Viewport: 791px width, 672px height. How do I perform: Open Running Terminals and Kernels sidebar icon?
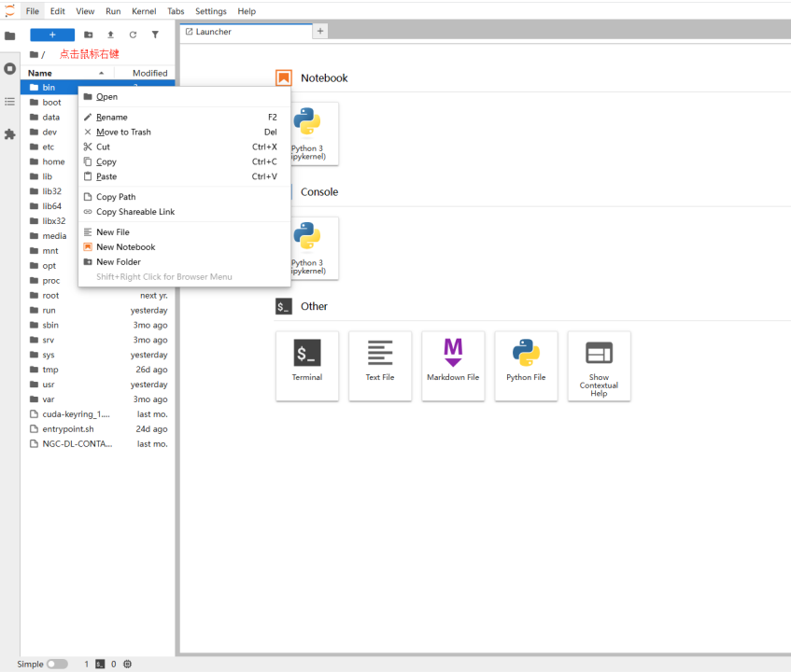9,68
